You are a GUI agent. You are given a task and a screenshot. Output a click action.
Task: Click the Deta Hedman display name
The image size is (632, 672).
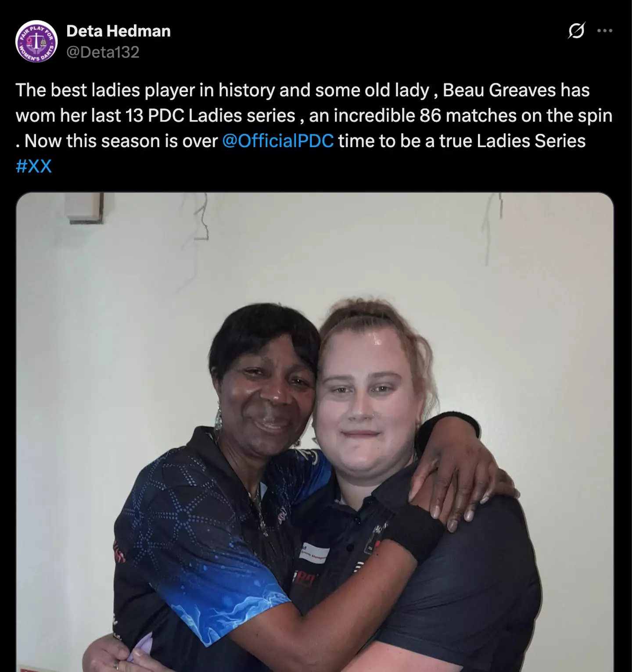[x=118, y=31]
